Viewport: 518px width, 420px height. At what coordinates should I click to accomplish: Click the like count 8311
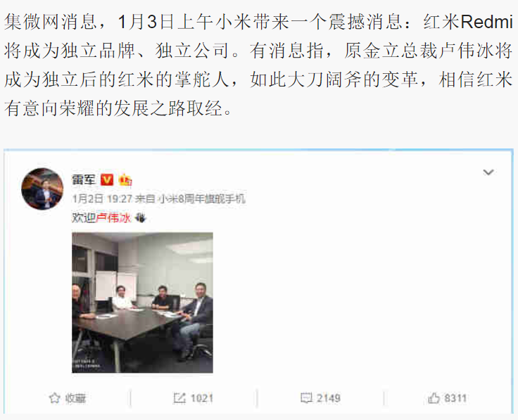pyautogui.click(x=455, y=398)
